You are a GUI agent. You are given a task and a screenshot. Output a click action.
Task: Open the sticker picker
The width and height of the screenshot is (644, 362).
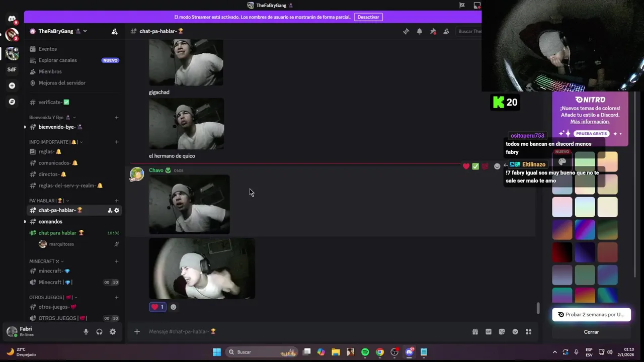point(502,331)
